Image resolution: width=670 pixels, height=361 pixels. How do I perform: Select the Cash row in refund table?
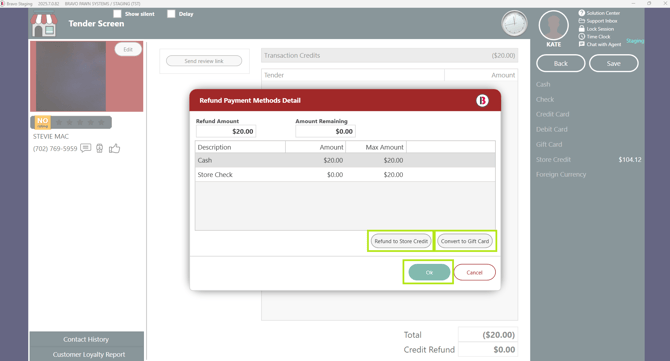345,160
